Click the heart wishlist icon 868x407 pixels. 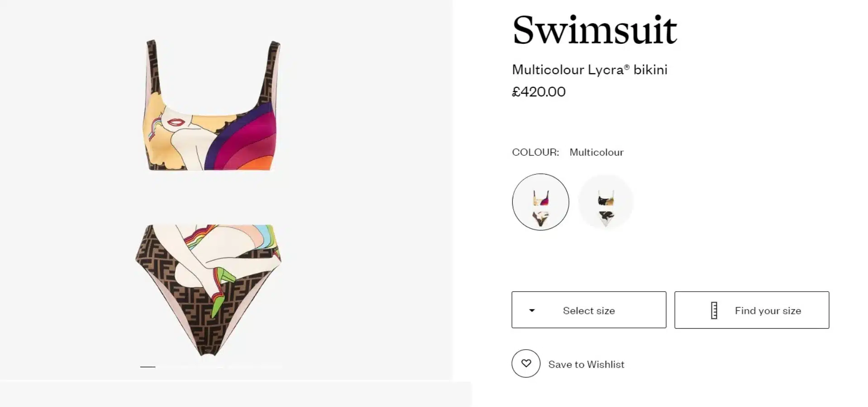tap(526, 363)
